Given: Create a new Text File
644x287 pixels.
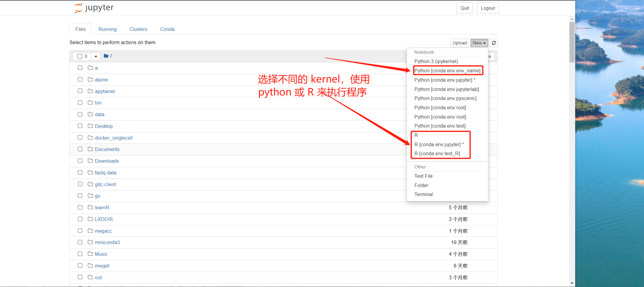Looking at the screenshot, I should (x=423, y=176).
